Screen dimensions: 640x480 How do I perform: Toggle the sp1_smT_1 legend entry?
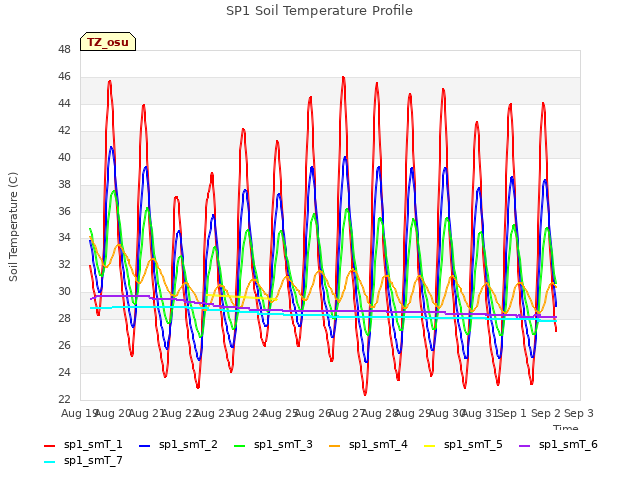click(x=83, y=445)
